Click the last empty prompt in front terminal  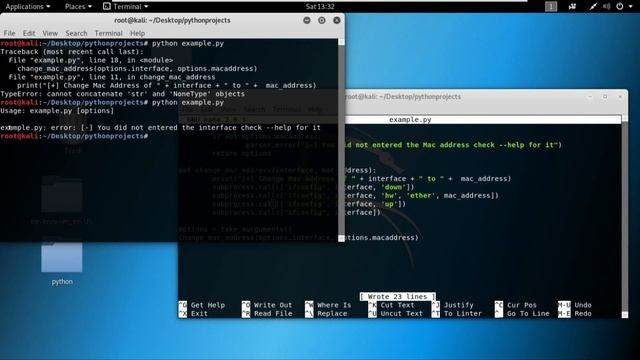click(x=74, y=136)
